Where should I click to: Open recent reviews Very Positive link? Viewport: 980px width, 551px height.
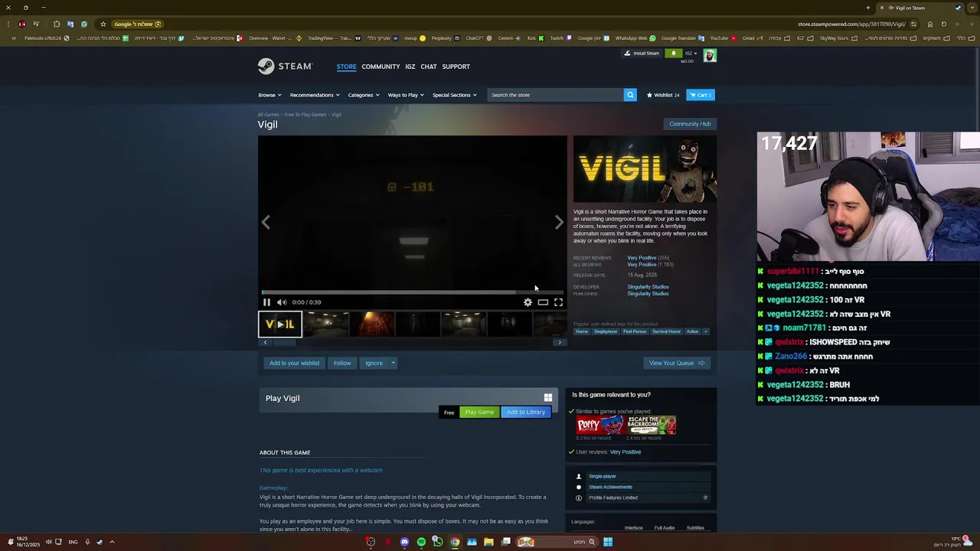pos(642,258)
